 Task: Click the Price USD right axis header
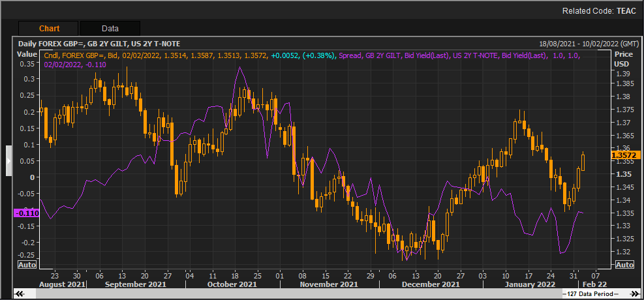click(623, 60)
